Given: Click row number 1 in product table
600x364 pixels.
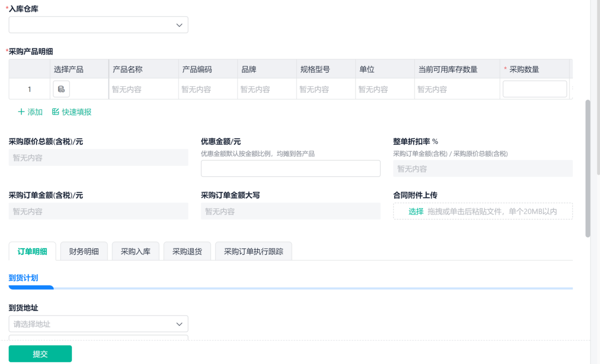Looking at the screenshot, I should point(29,89).
